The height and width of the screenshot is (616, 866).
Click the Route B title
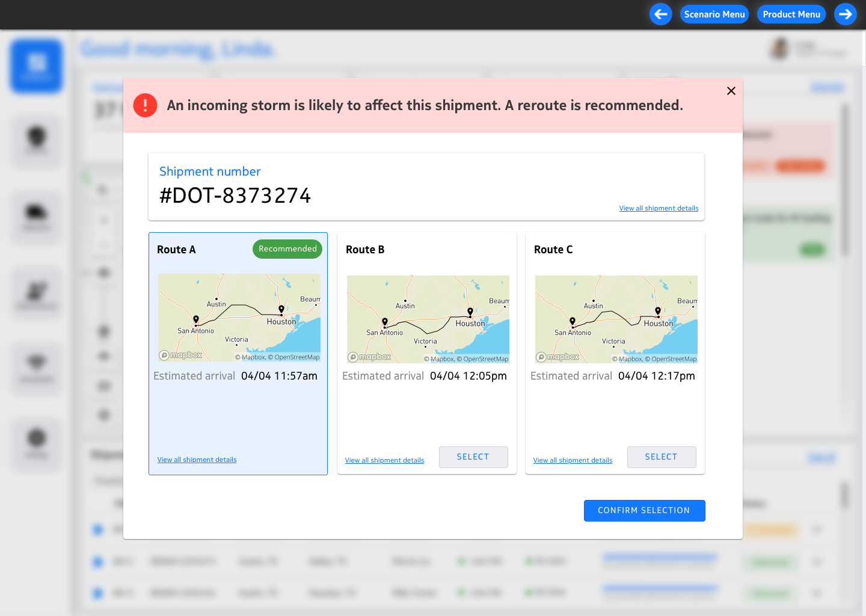coord(365,250)
